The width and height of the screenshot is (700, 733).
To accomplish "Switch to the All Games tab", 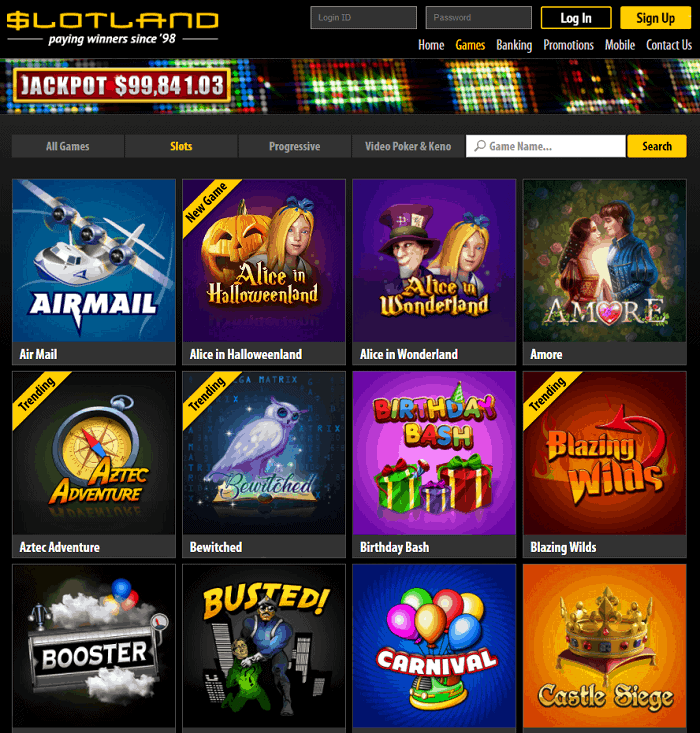I will point(68,146).
